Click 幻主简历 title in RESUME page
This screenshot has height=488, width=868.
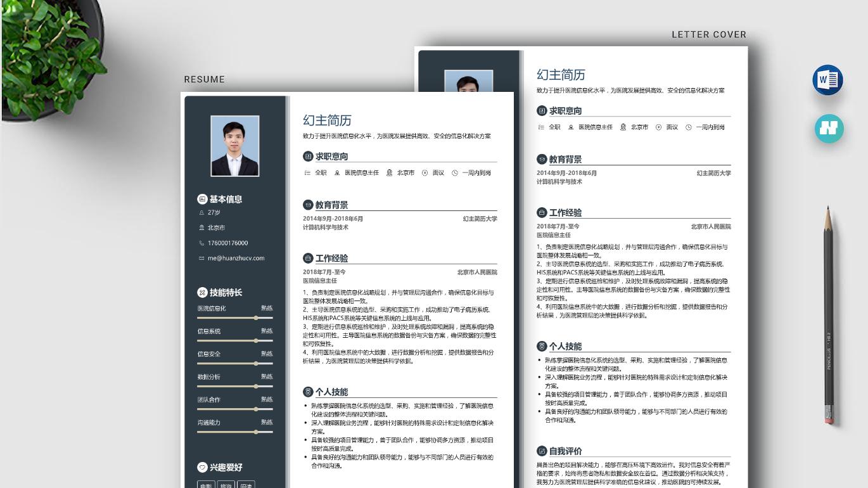[327, 120]
